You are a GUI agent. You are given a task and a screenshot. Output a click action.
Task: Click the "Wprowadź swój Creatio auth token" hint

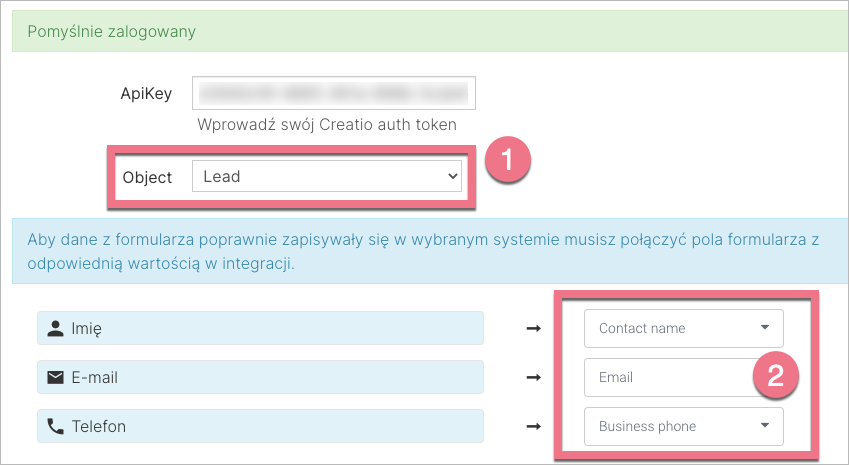327,125
